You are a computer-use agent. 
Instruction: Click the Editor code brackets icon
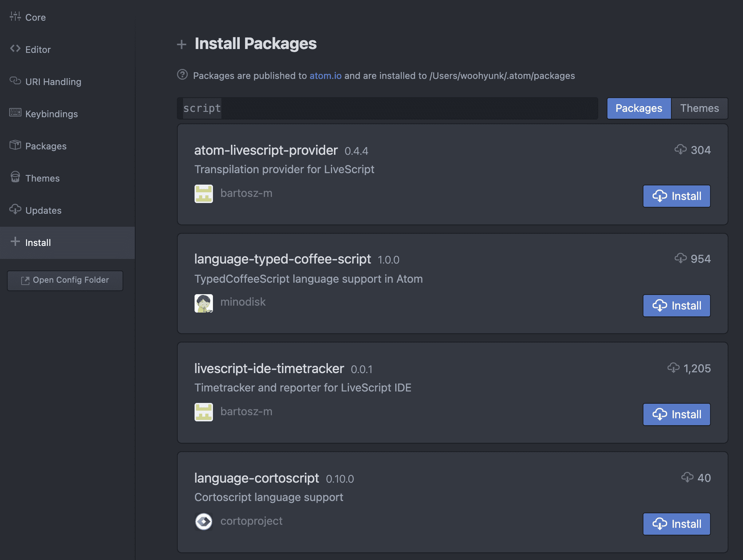coord(15,49)
